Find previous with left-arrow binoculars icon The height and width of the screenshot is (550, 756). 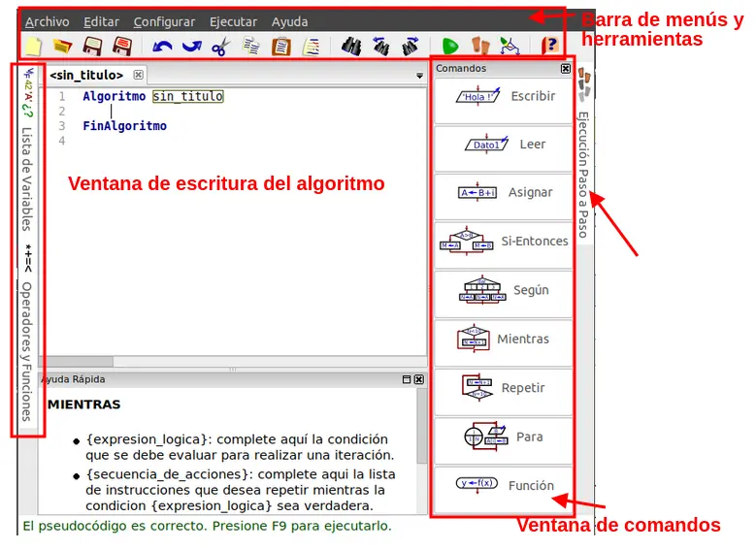pos(380,47)
